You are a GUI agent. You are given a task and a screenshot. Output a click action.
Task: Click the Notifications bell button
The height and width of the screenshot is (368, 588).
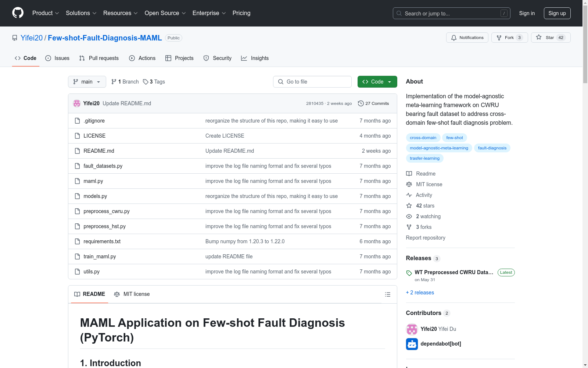pyautogui.click(x=467, y=38)
